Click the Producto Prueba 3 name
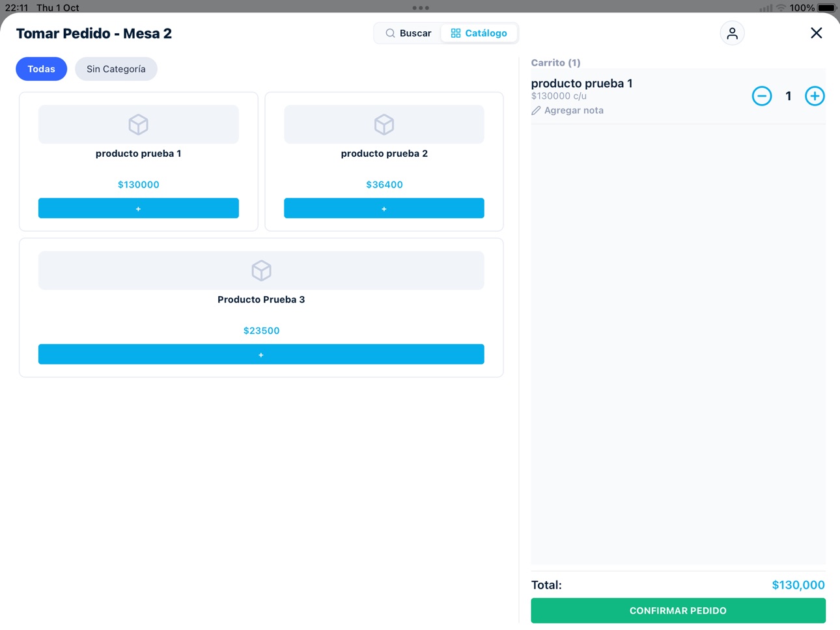The width and height of the screenshot is (840, 630). (x=261, y=299)
